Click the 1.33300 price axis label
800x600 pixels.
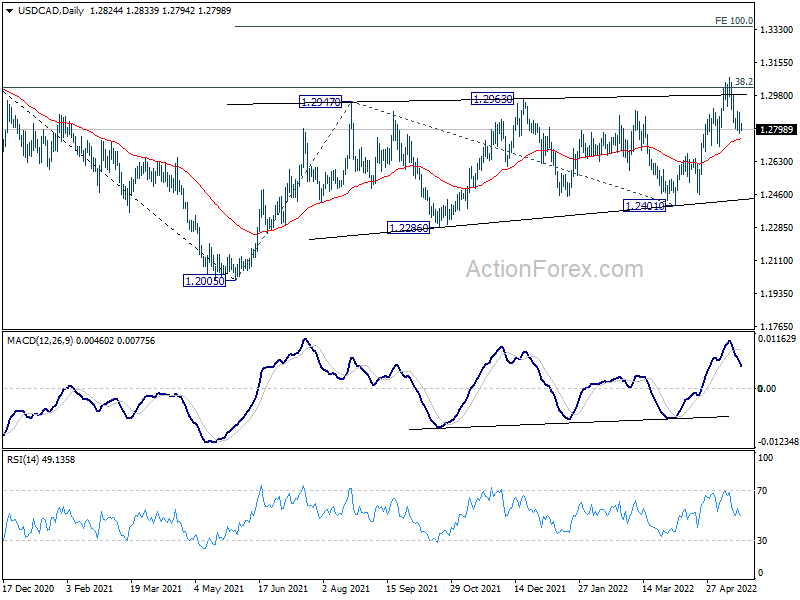[777, 31]
